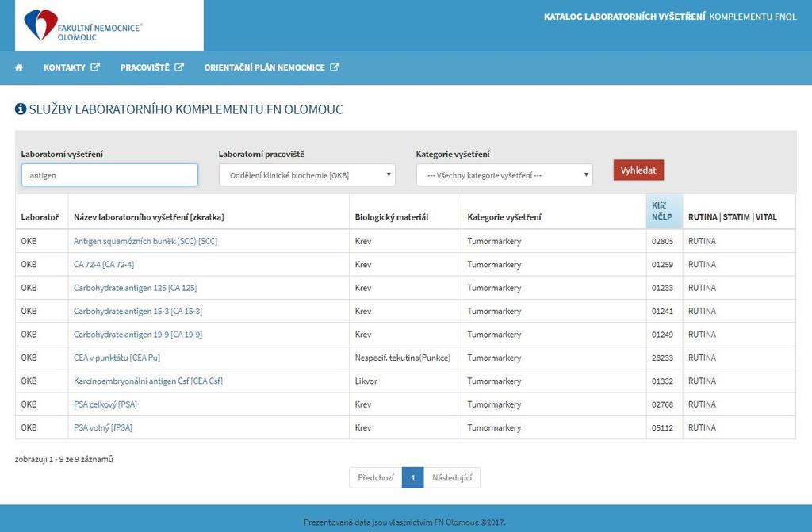Open Carbohydrate antigen 125 link
The width and height of the screenshot is (812, 532).
tap(135, 288)
